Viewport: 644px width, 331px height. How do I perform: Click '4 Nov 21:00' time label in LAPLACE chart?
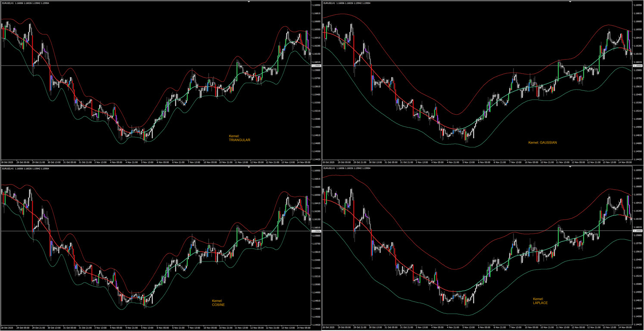tap(454, 328)
